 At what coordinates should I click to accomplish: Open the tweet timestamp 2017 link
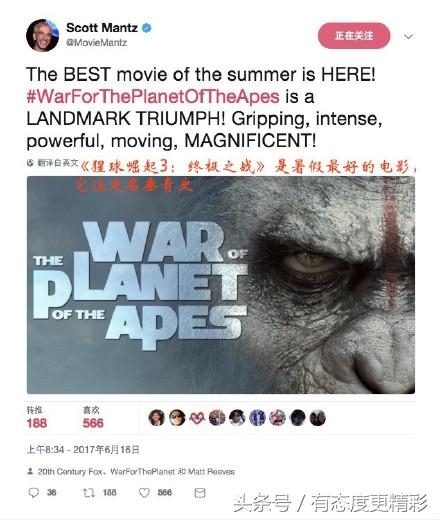coord(83,450)
